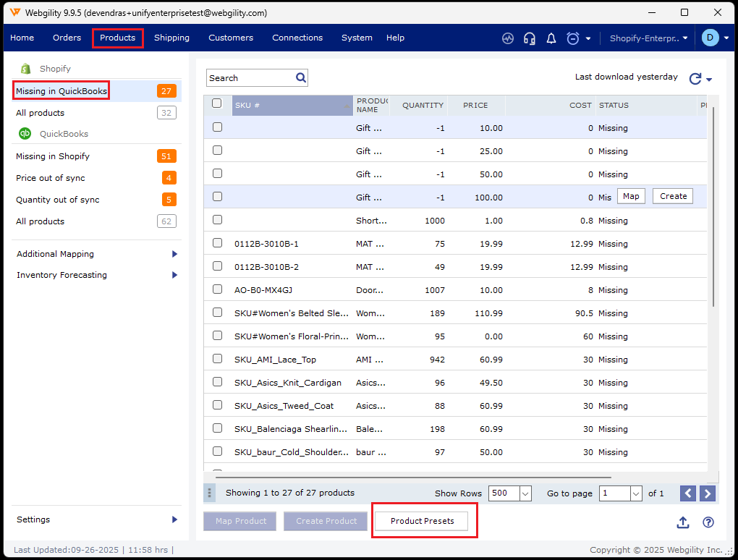Click the refresh download products icon
The image size is (738, 560).
coord(695,79)
